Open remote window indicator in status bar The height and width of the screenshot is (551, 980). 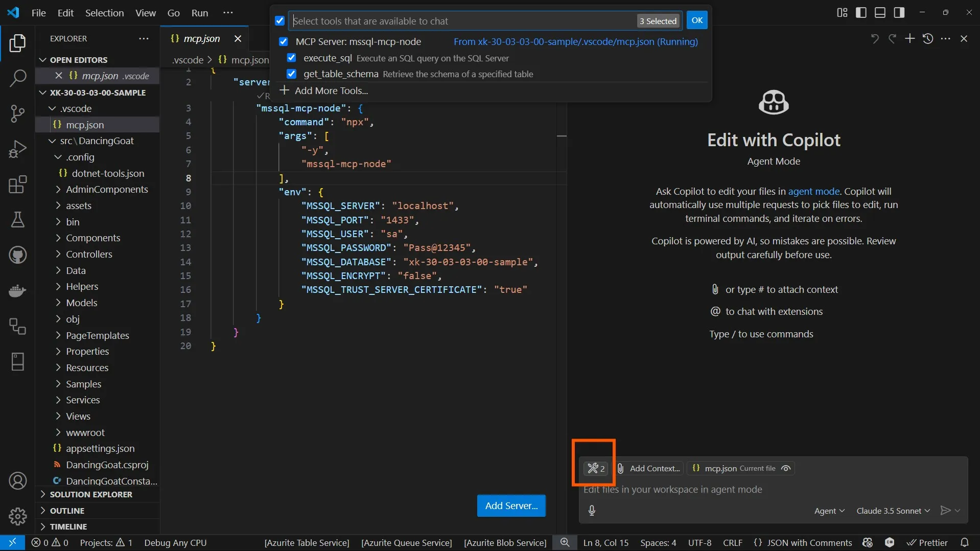pyautogui.click(x=12, y=542)
